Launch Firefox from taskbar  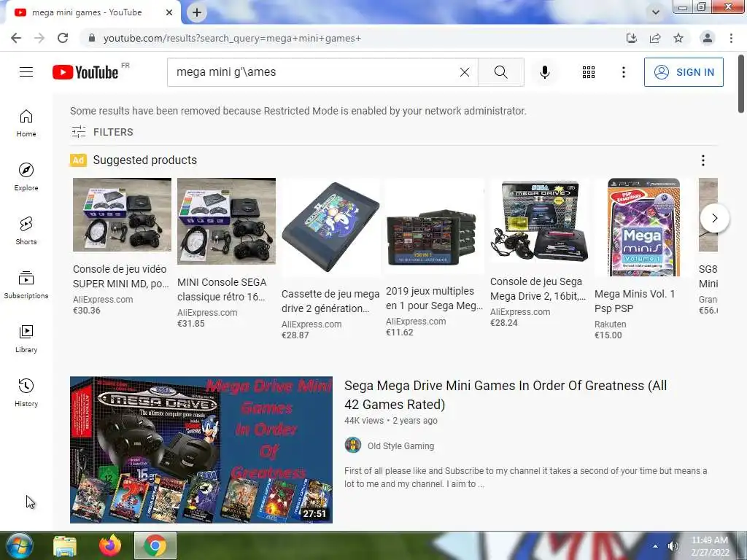(110, 545)
